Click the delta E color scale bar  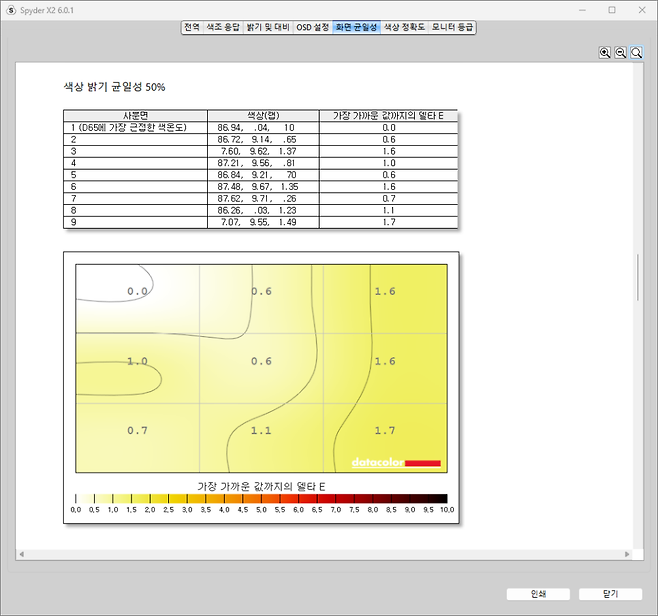pyautogui.click(x=261, y=498)
